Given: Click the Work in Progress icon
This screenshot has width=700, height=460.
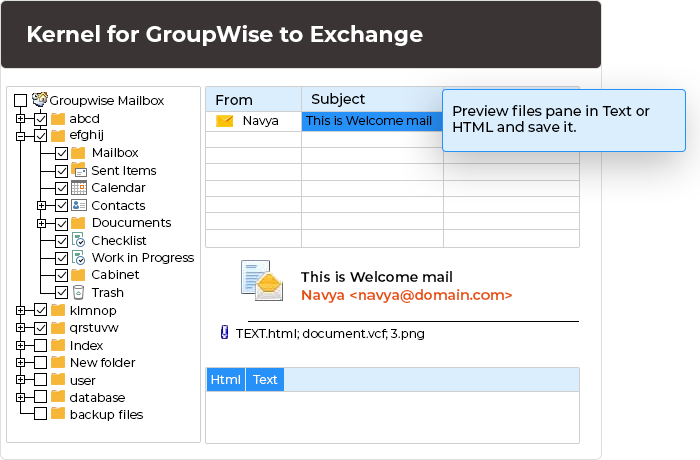Looking at the screenshot, I should (x=79, y=257).
